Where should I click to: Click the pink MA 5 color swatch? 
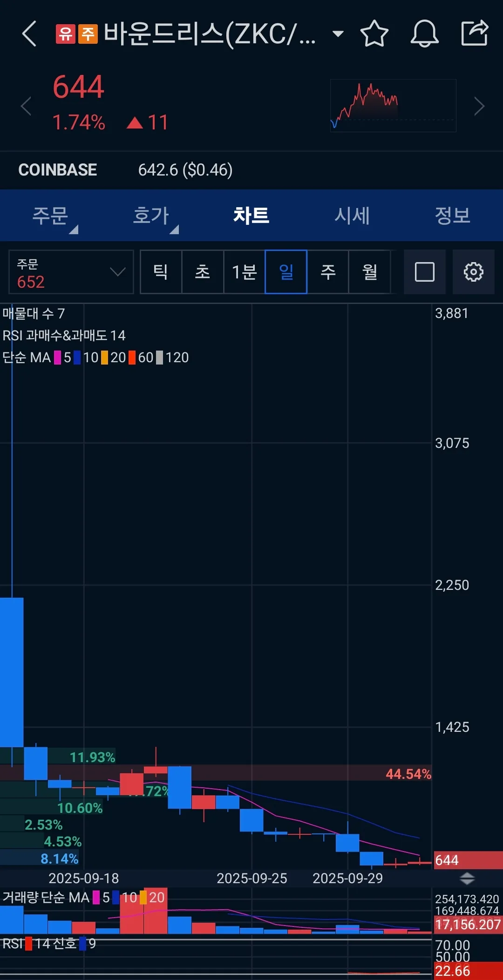click(58, 358)
